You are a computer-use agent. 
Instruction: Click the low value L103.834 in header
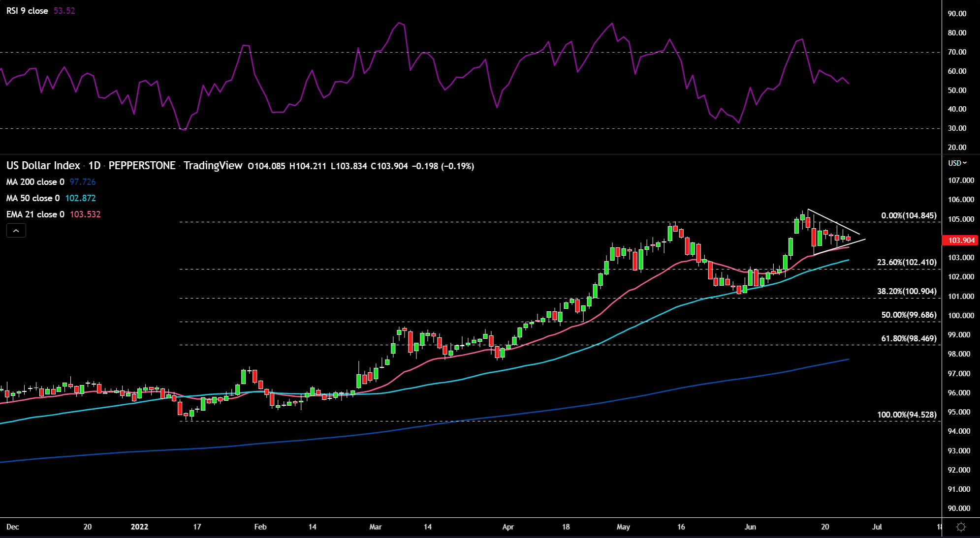[x=348, y=166]
